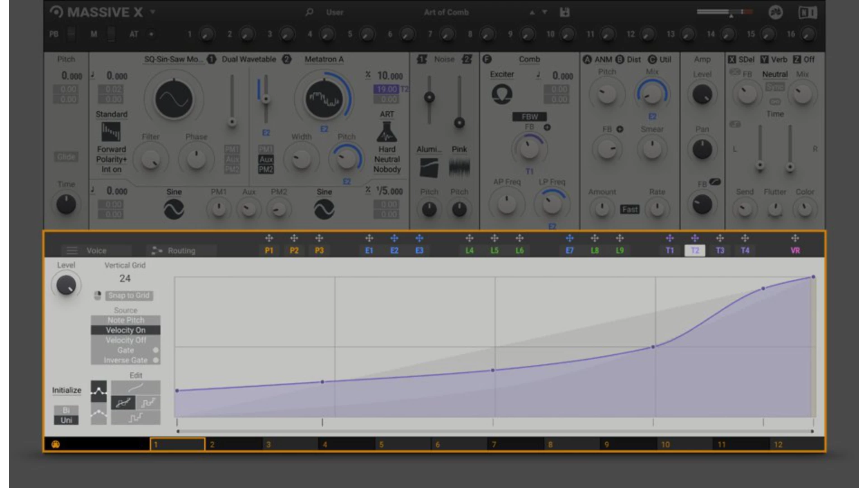Click the move handle above VR
The image size is (868, 488).
coord(795,238)
